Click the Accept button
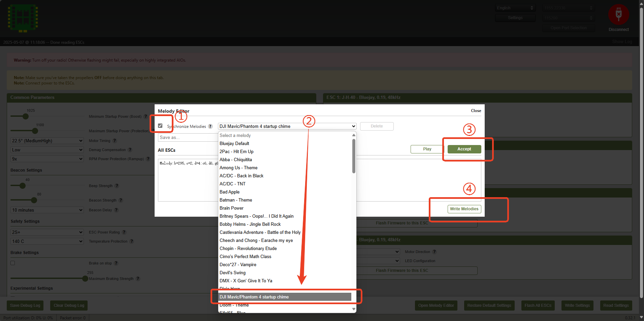This screenshot has width=644, height=321. point(464,149)
